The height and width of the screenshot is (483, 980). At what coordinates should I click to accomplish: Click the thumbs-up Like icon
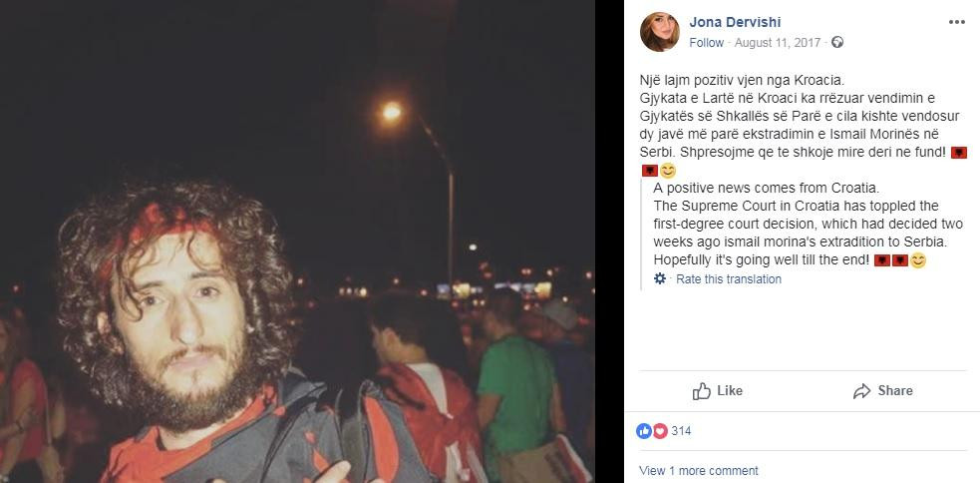pos(702,391)
